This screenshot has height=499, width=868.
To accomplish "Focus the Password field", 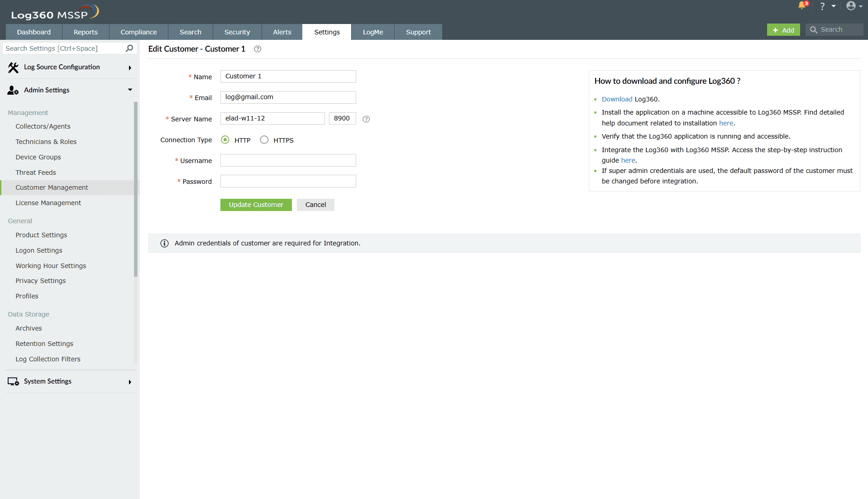I will [x=288, y=181].
